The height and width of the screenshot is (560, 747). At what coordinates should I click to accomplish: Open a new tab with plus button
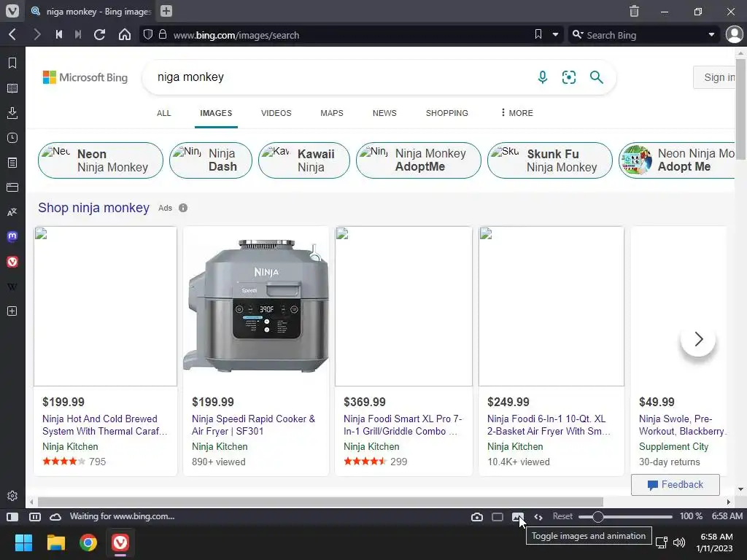pos(166,11)
